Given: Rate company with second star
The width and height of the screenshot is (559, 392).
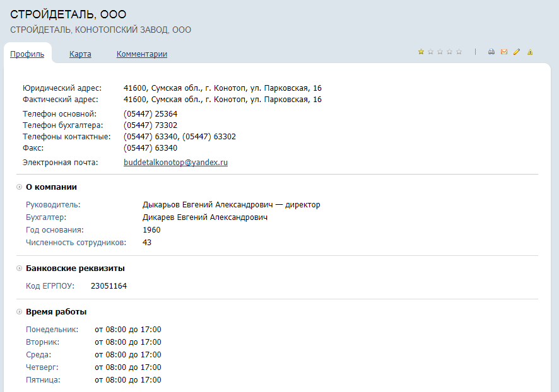Looking at the screenshot, I should pos(430,52).
